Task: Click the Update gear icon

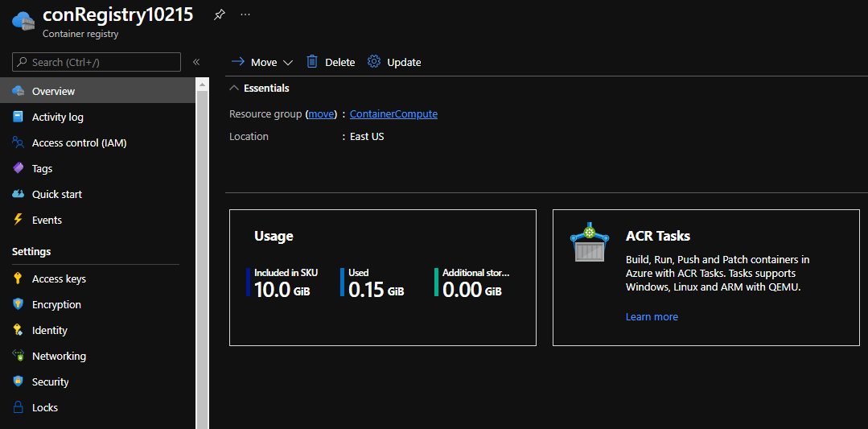Action: point(374,62)
